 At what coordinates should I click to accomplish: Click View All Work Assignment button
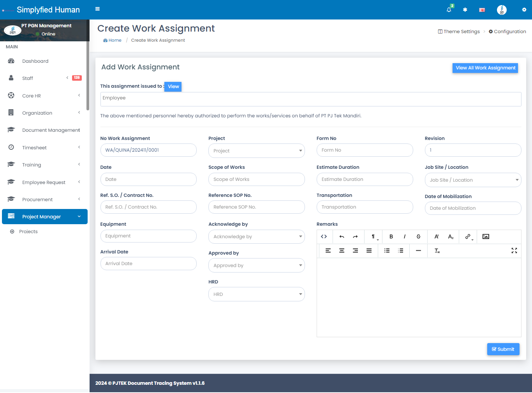tap(485, 68)
